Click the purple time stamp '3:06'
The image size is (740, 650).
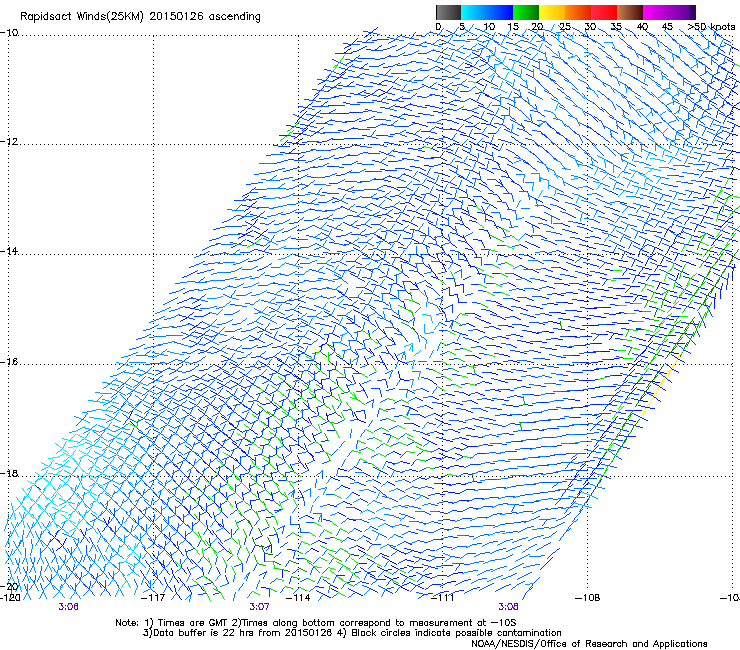click(x=68, y=607)
